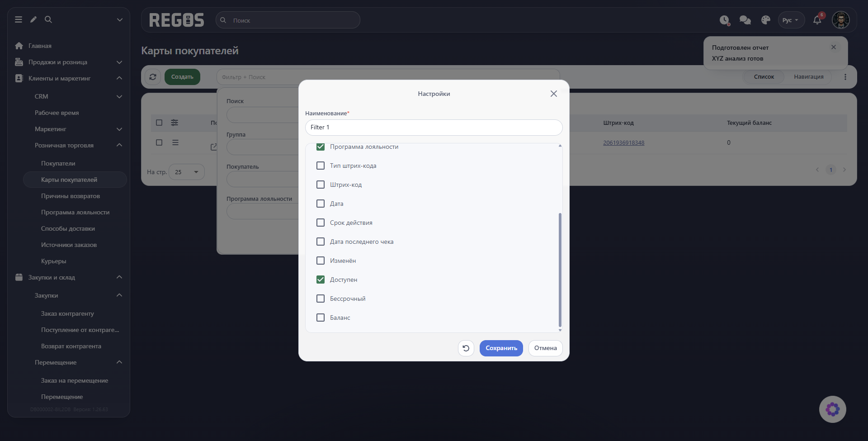
Task: Check the Дата последнего чека checkbox
Action: [x=321, y=242]
